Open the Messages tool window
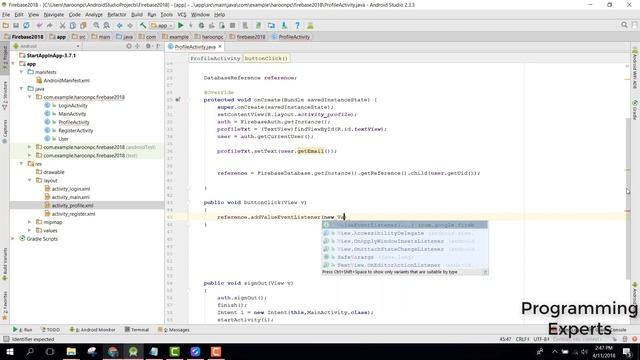 point(173,329)
